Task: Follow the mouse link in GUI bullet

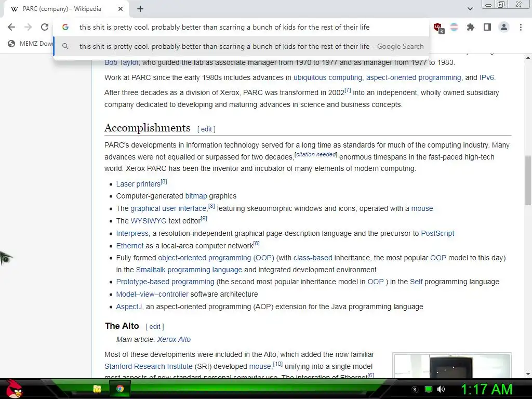Action: point(422,208)
